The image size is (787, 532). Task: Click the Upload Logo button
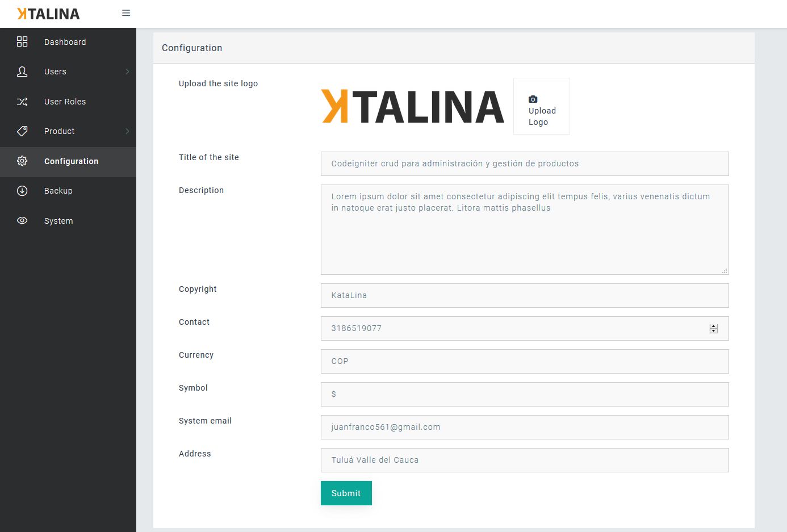542,106
